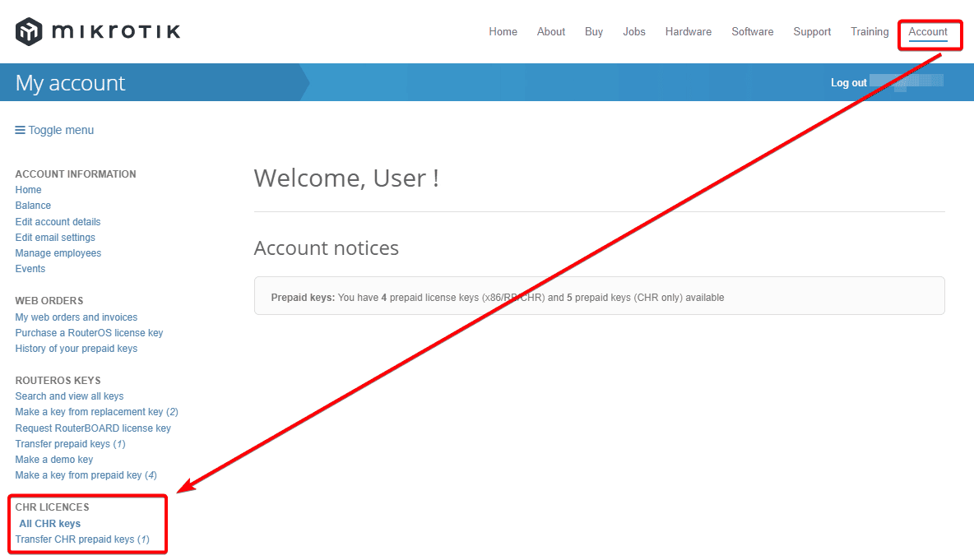Open the Support menu item

pyautogui.click(x=812, y=31)
